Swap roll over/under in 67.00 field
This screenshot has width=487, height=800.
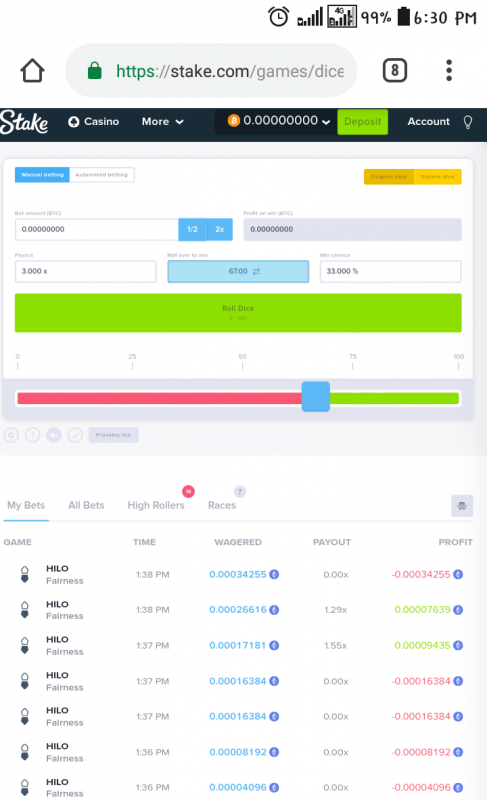click(257, 271)
